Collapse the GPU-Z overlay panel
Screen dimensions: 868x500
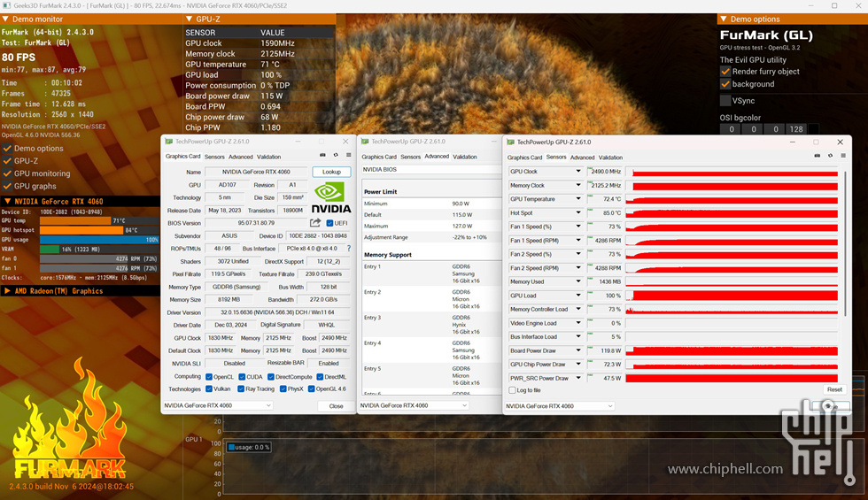[x=189, y=19]
